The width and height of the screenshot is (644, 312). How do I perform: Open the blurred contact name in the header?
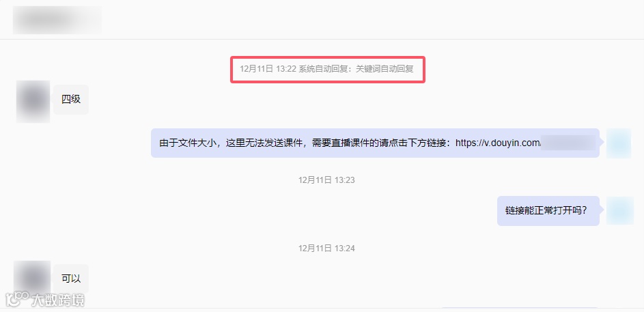(57, 20)
